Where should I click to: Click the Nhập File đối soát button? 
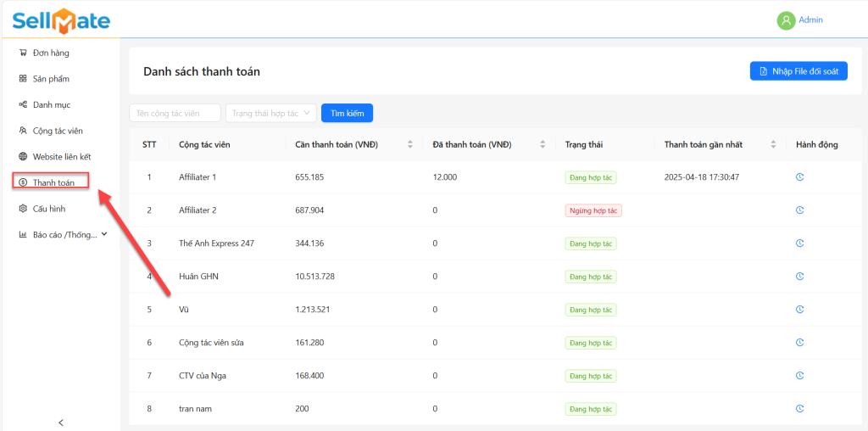798,71
